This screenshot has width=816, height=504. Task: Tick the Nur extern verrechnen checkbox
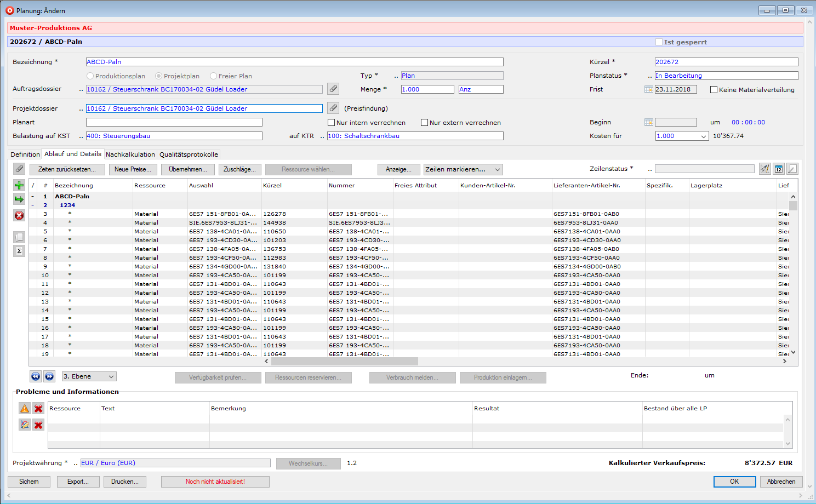coord(424,123)
